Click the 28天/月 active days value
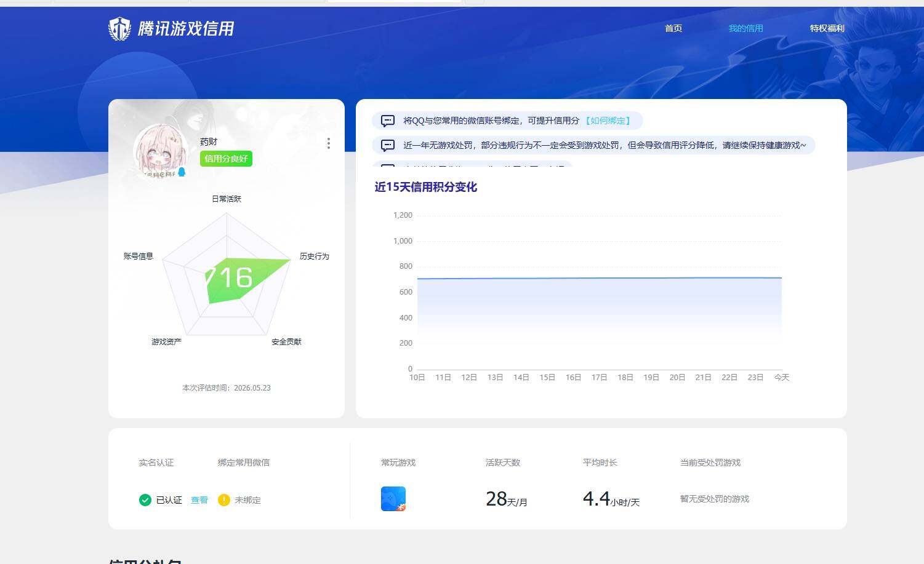 [507, 499]
